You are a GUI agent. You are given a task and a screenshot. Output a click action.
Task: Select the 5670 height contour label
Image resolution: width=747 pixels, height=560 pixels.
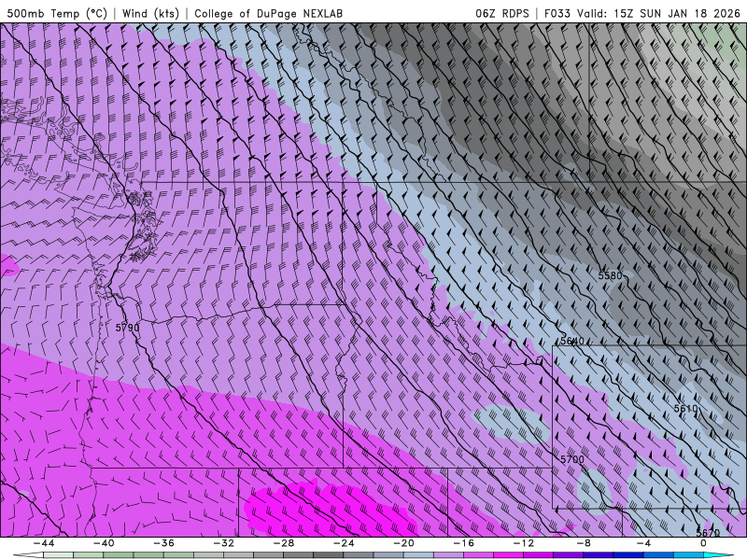coord(708,532)
